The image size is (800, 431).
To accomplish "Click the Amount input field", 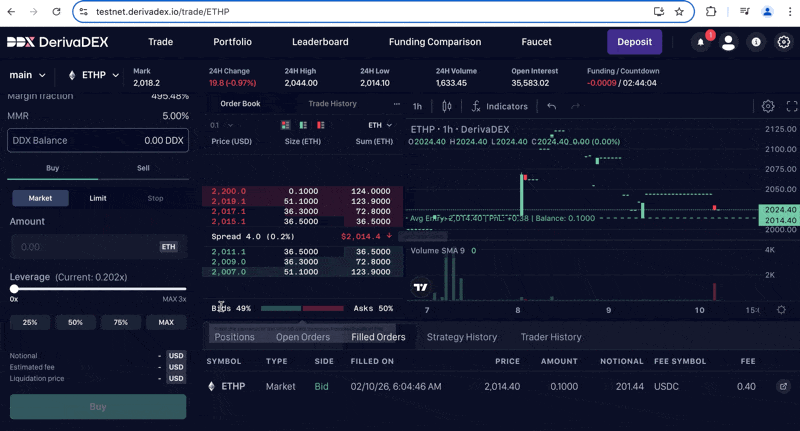I will (98, 247).
